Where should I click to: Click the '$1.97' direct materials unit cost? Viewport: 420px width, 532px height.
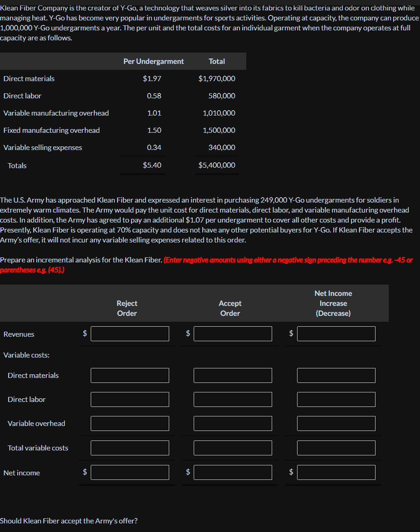tap(152, 79)
